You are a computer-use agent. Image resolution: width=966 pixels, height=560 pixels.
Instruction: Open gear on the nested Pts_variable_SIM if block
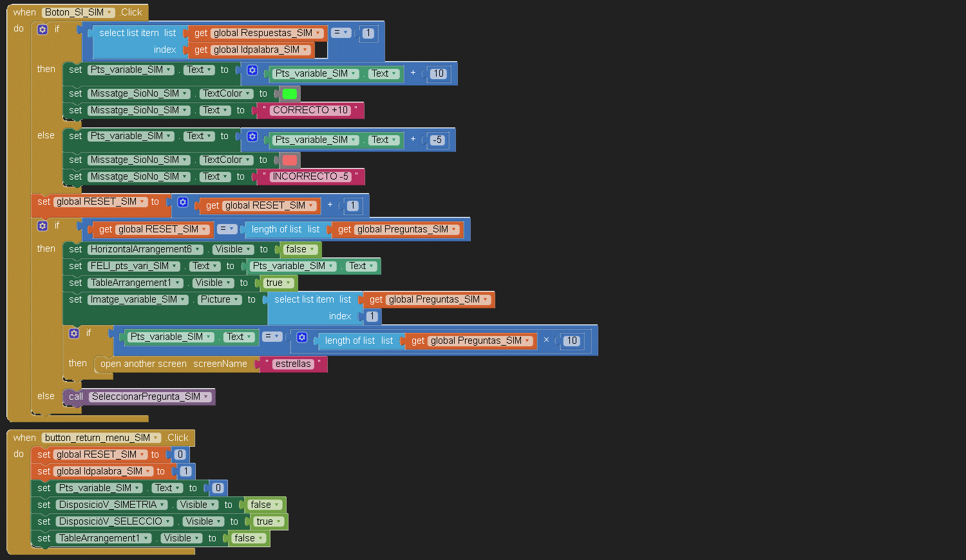(x=74, y=333)
